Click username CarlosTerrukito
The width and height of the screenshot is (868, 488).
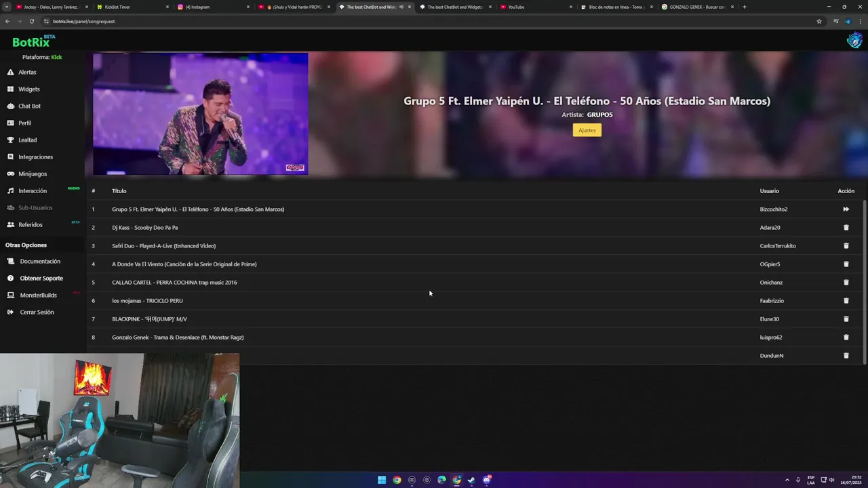(778, 246)
